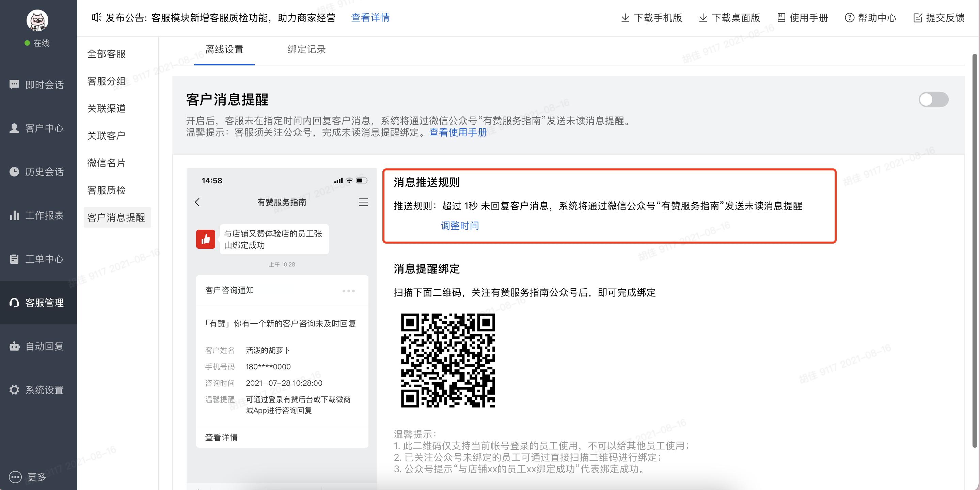Click the user avatar at top left
This screenshot has width=980, height=490.
(x=37, y=20)
